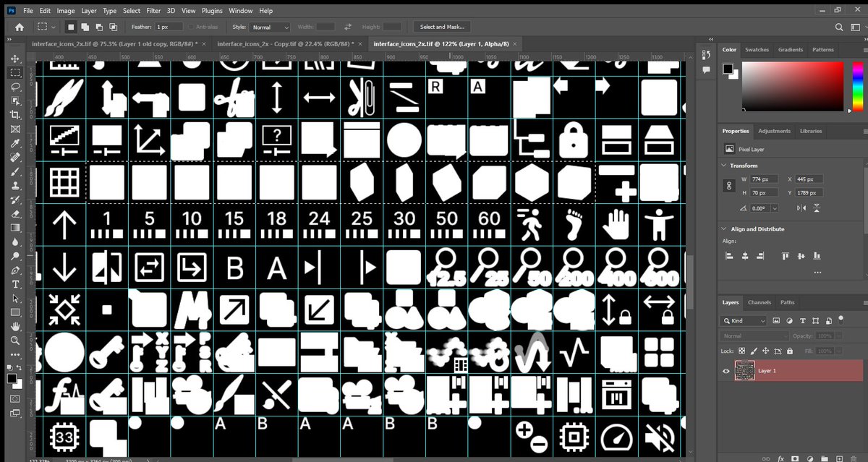Open the Plugins menu
Viewport: 868px width, 462px height.
tap(212, 11)
